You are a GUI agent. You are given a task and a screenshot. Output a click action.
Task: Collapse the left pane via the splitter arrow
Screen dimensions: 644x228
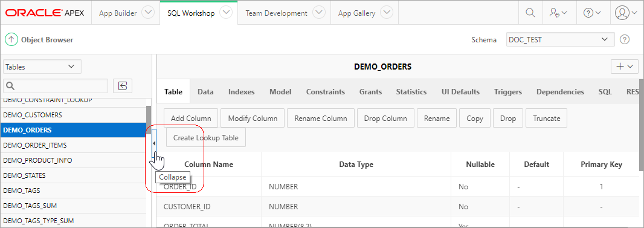(x=154, y=143)
